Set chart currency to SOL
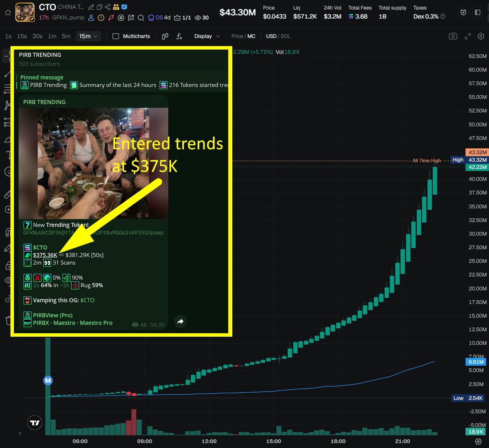Screen dimensions: 489x448 (x=286, y=36)
